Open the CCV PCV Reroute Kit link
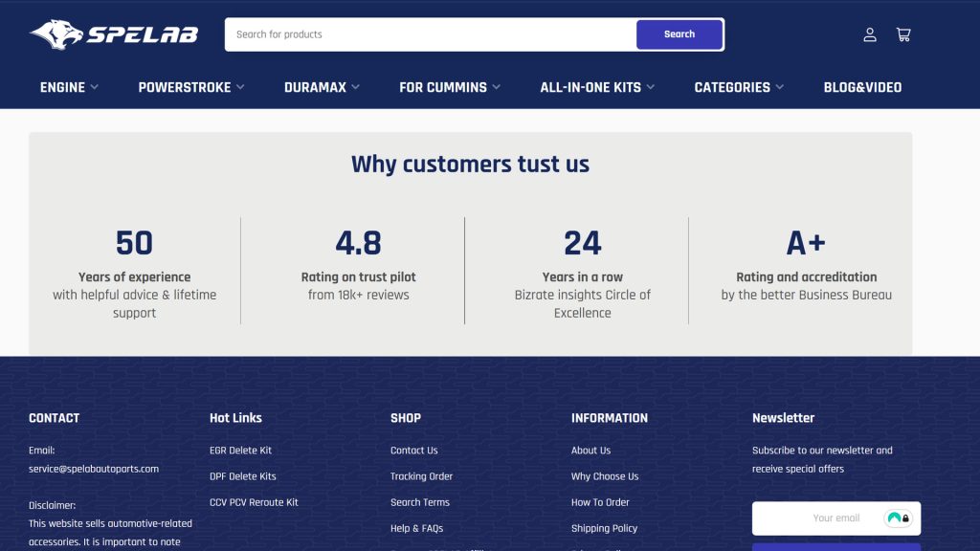The image size is (980, 551). [254, 502]
